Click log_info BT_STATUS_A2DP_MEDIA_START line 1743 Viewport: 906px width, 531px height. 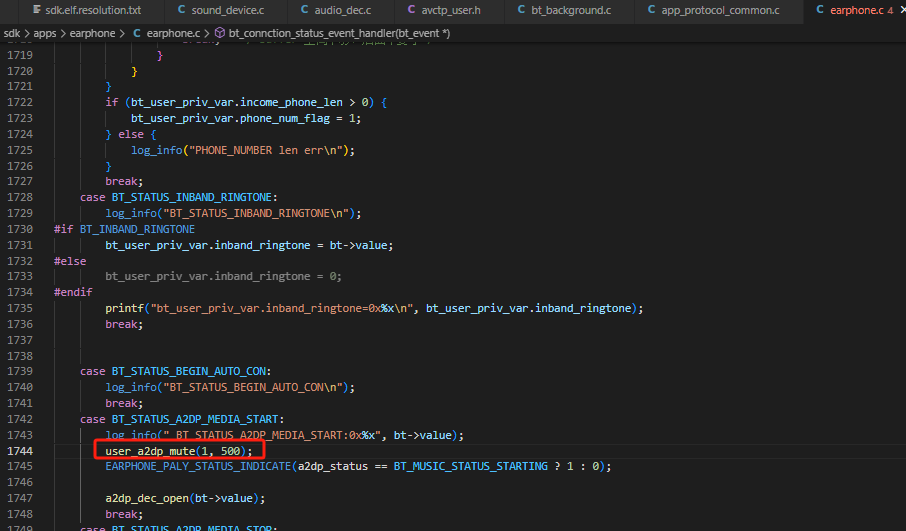[284, 435]
